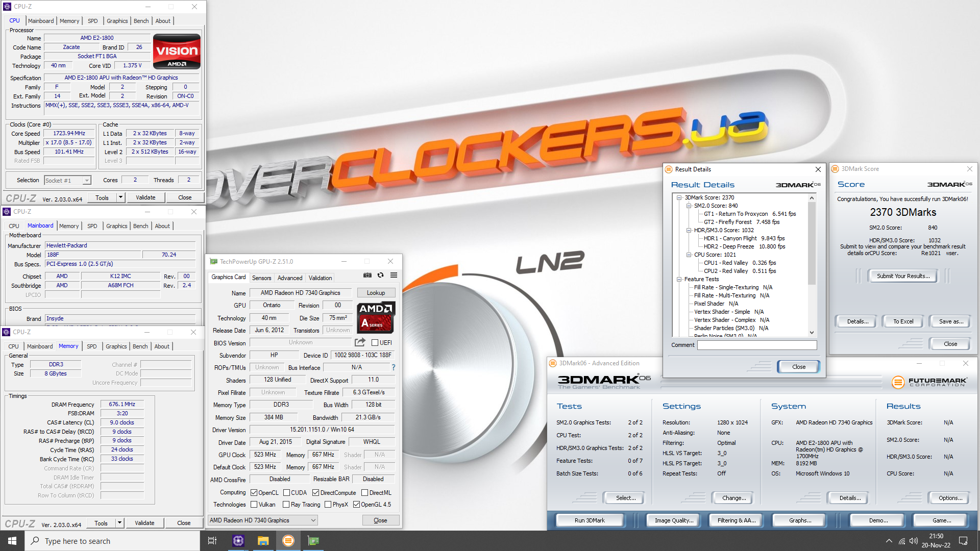980x551 pixels.
Task: Open File Explorer from the taskbar
Action: pyautogui.click(x=263, y=541)
